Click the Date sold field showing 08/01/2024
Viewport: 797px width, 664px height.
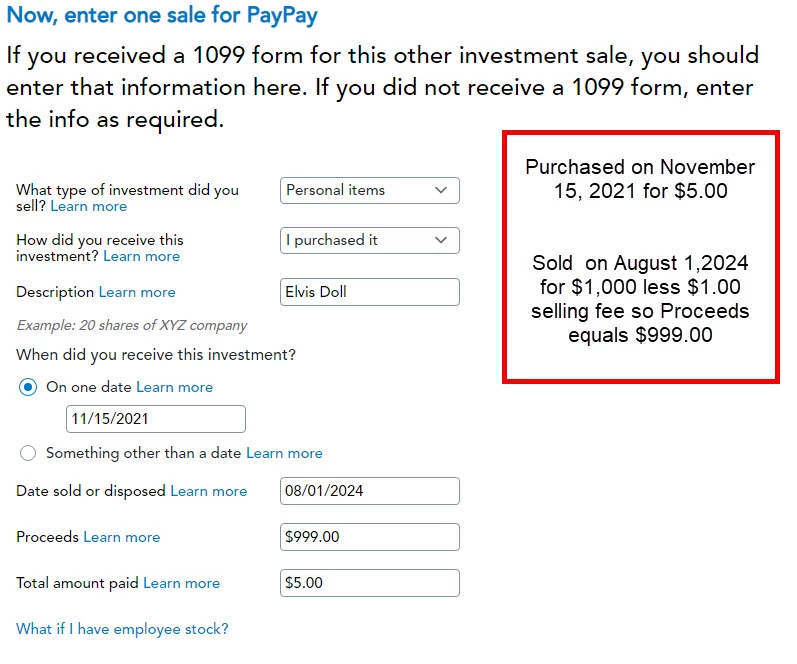(x=370, y=491)
